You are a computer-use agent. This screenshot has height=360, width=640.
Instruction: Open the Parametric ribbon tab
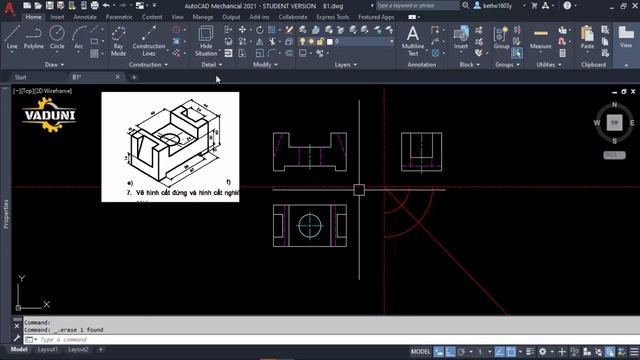click(119, 17)
